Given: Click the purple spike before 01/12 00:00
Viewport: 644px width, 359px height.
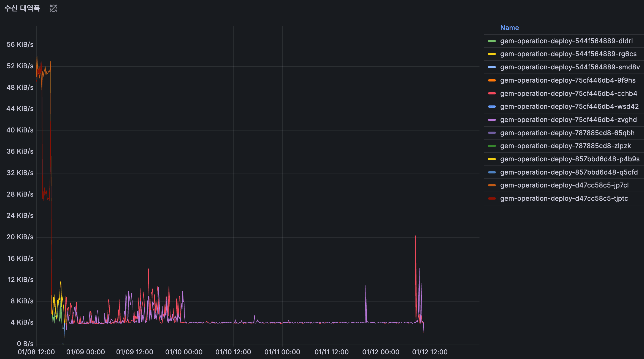Looking at the screenshot, I should point(366,286).
